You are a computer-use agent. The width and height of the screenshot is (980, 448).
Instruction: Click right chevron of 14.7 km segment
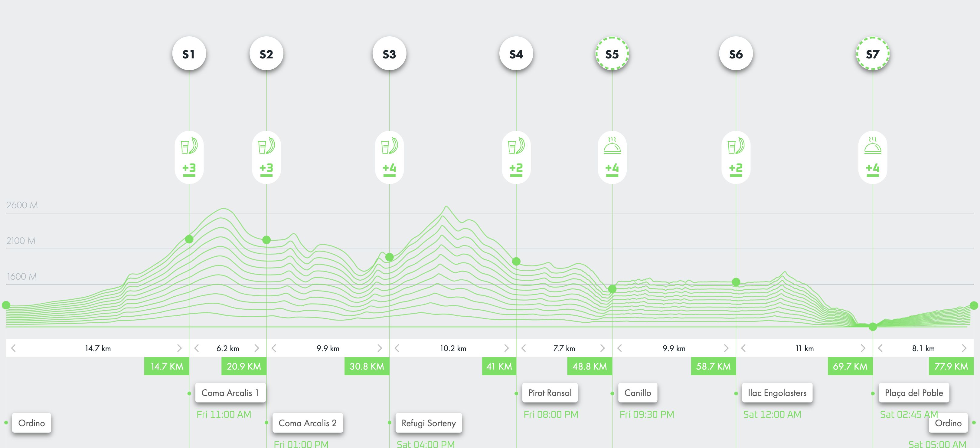coord(179,348)
